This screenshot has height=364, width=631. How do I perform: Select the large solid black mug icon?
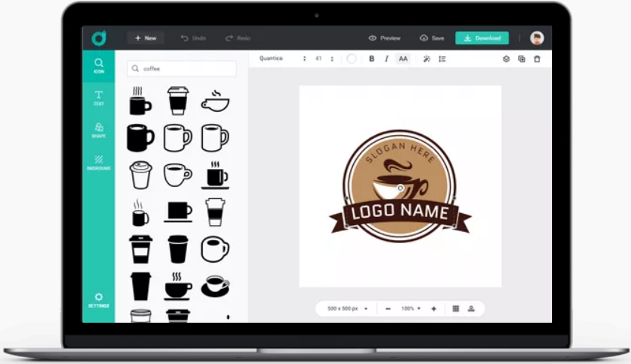(140, 138)
